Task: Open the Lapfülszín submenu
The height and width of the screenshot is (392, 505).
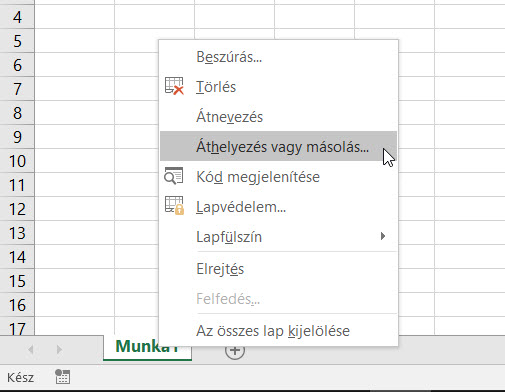Action: [278, 237]
